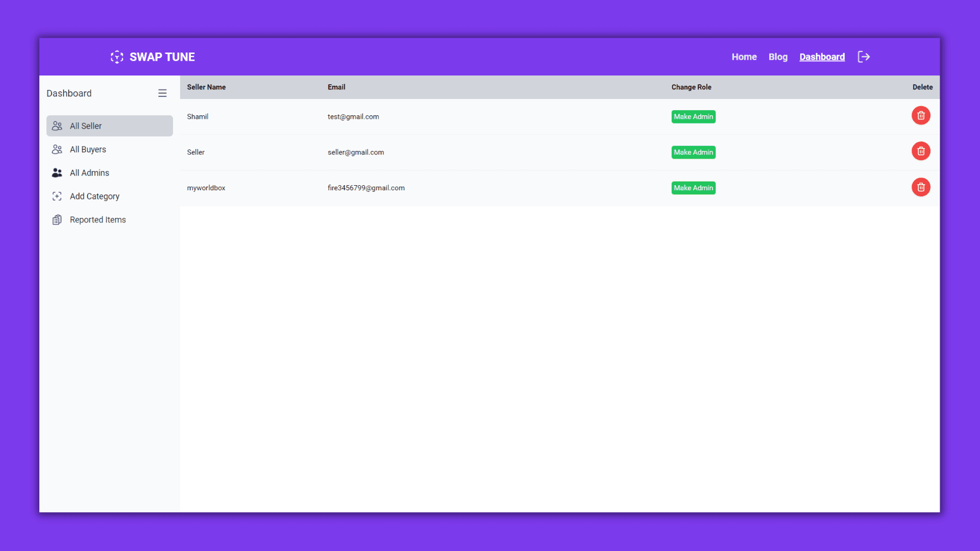The width and height of the screenshot is (980, 551).
Task: Make seller@gmail.com an admin
Action: pos(693,153)
